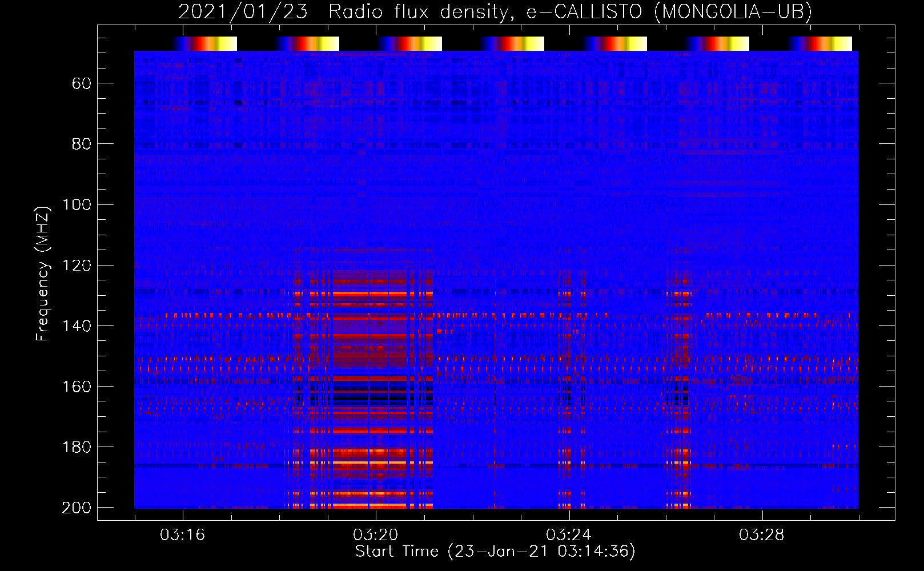The width and height of the screenshot is (924, 571).
Task: Select the 140 frequency tick label
Action: (x=77, y=325)
